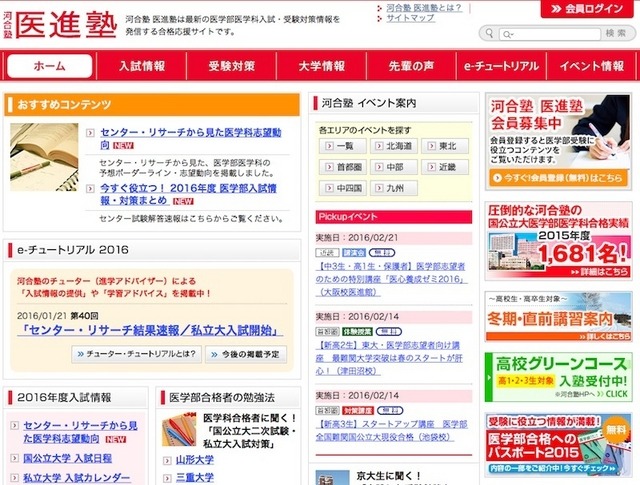Open 私立大学 入試カレンダー link
This screenshot has width=640, height=485.
coord(77,478)
